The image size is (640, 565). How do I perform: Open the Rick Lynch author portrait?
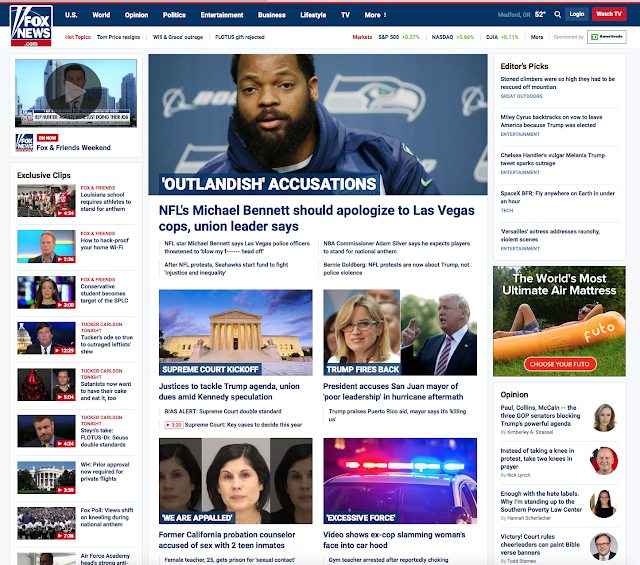pyautogui.click(x=604, y=460)
